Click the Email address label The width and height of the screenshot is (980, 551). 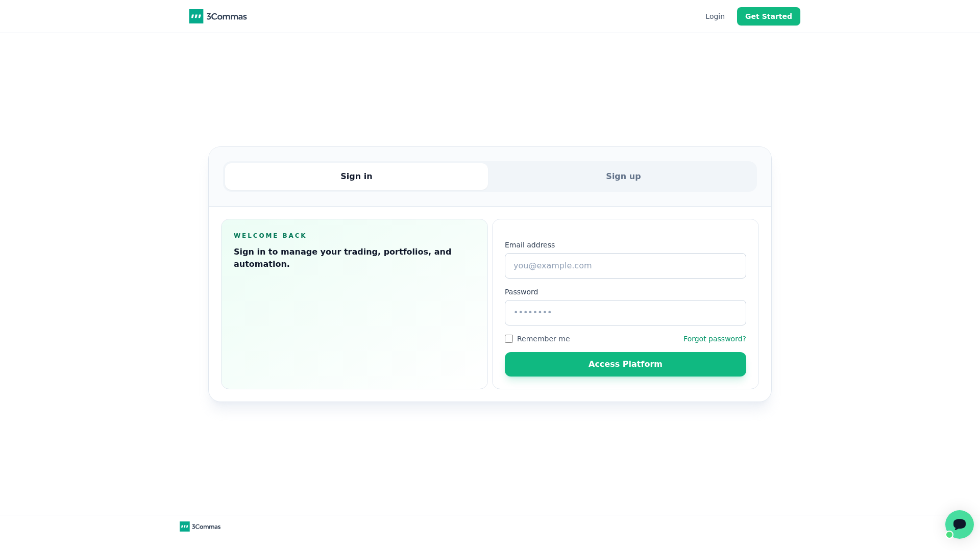tap(530, 245)
